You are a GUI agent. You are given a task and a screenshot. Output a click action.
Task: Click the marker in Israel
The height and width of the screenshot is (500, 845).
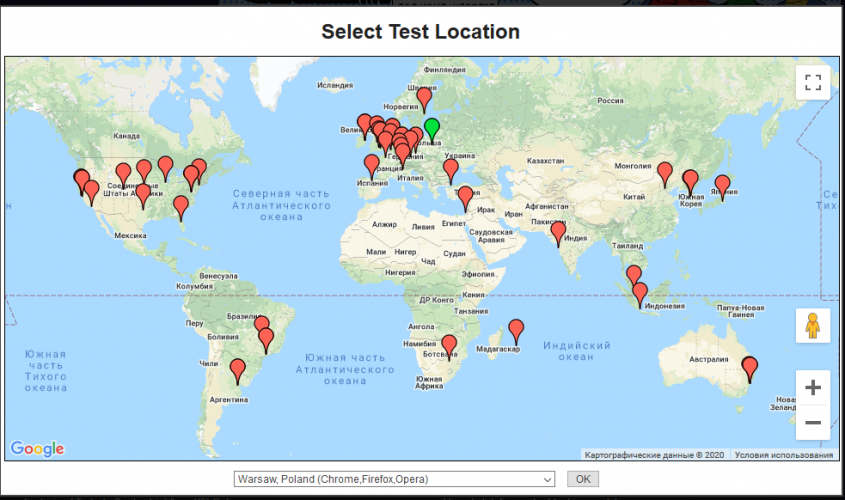[466, 198]
